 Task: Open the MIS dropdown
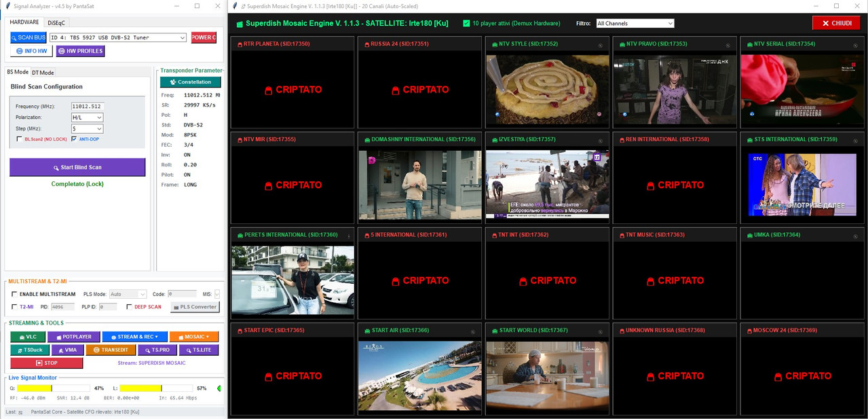(x=217, y=294)
